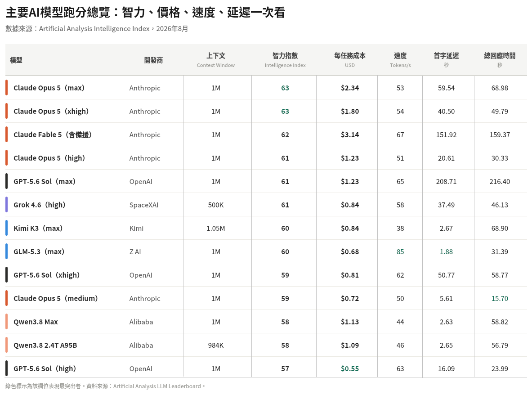Click the latency value 59.54
This screenshot has width=532, height=395.
446,88
